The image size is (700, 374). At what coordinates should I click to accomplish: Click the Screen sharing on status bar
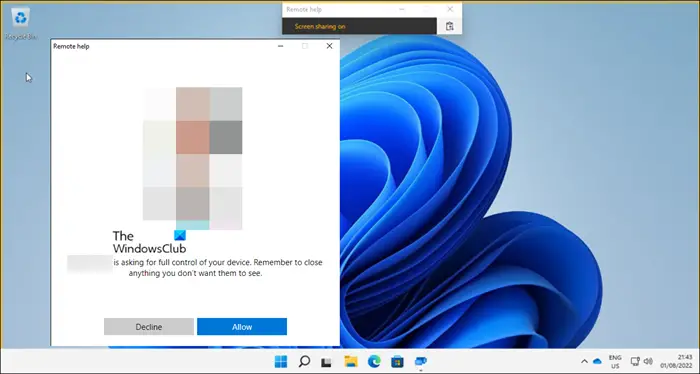(359, 26)
